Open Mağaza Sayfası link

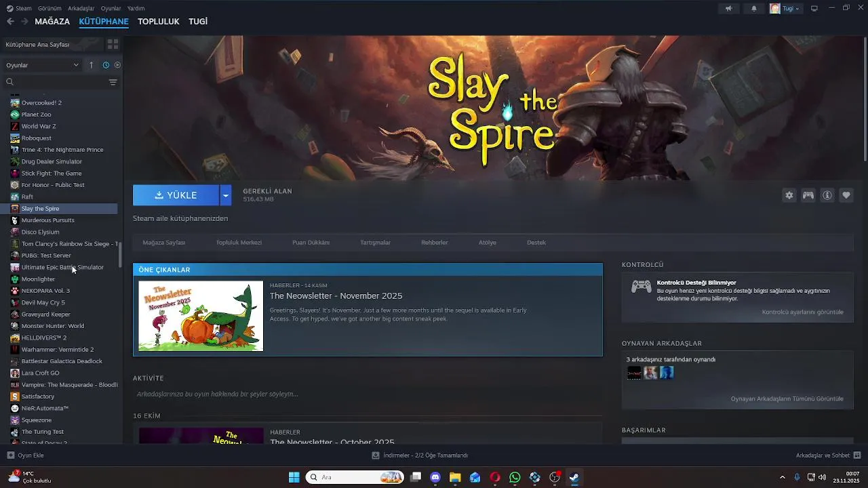click(x=163, y=243)
